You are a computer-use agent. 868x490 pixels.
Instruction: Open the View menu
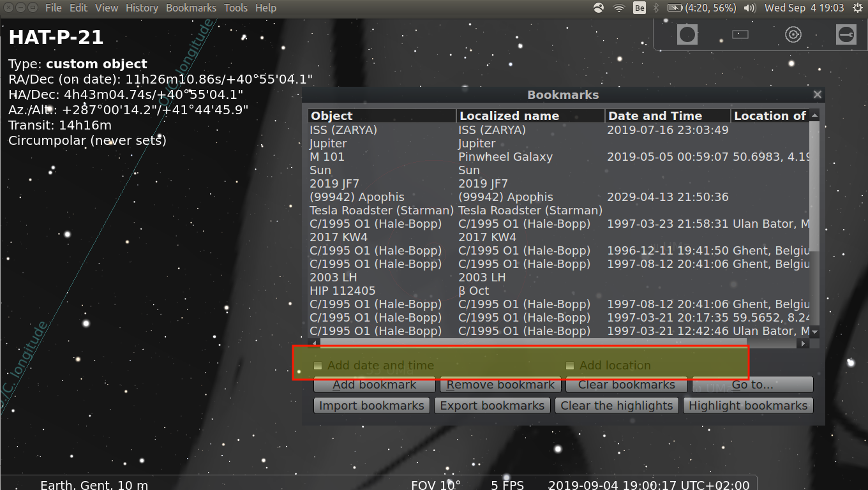(107, 8)
